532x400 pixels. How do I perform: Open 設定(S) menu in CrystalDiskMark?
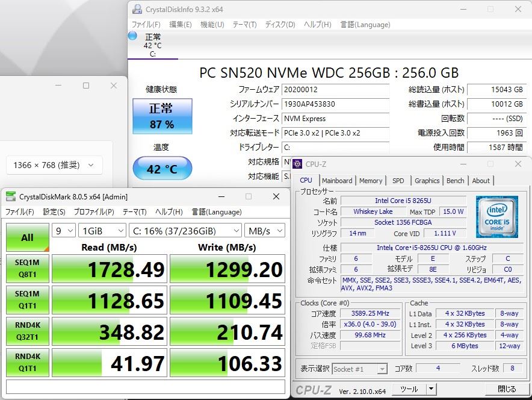54,212
